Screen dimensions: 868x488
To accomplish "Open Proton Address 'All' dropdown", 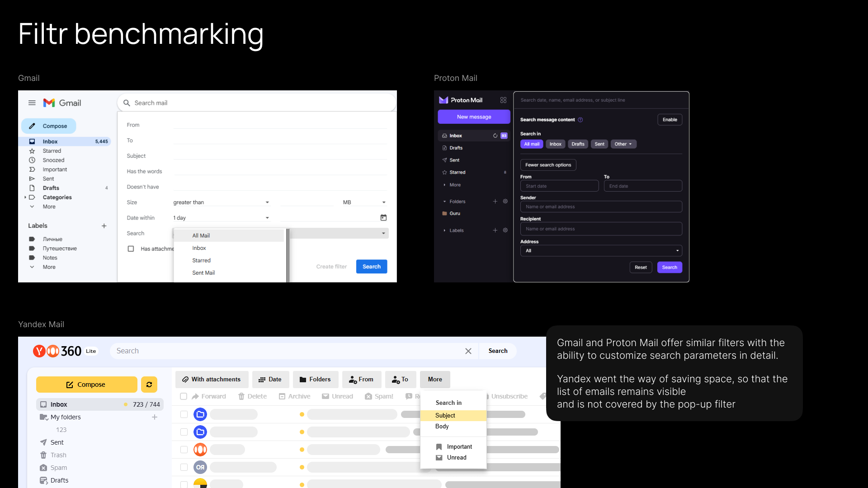I will (x=601, y=251).
